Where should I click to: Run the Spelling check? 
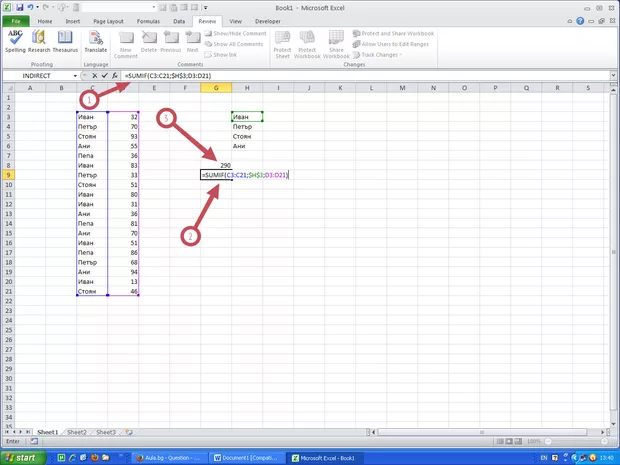(15, 40)
